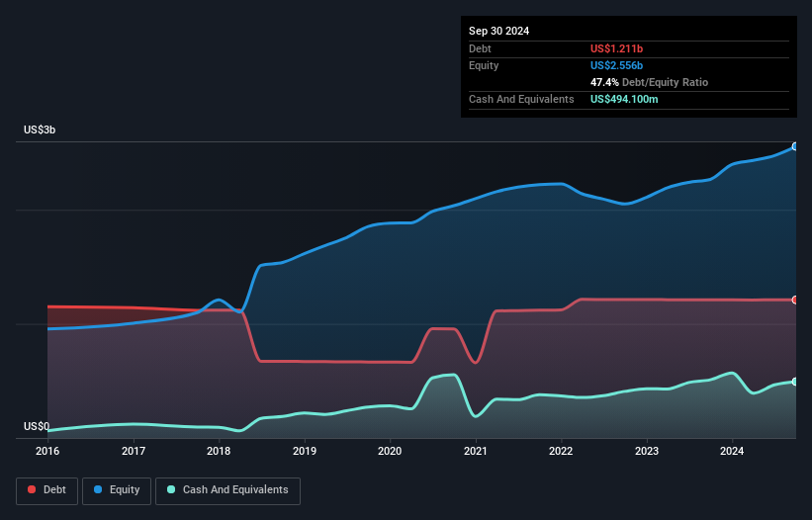Screen dimensions: 812x520
Task: Click the 2021 x-axis label
Action: coord(476,451)
